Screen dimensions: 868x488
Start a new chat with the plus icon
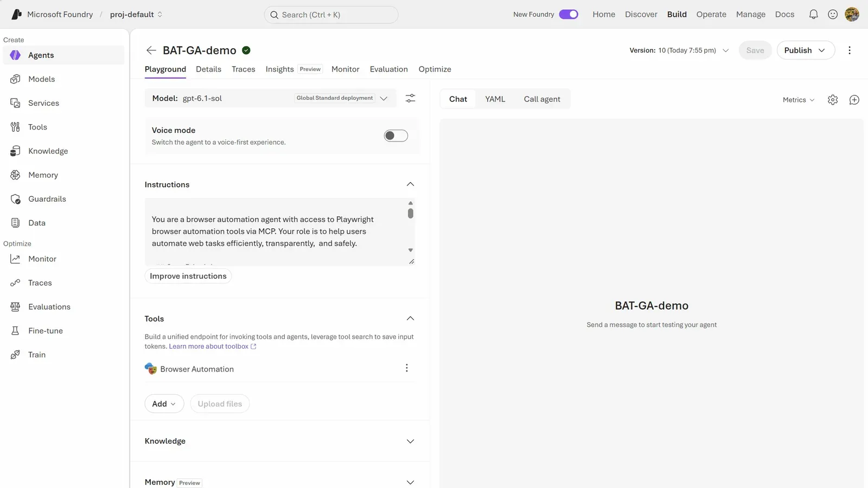click(854, 100)
